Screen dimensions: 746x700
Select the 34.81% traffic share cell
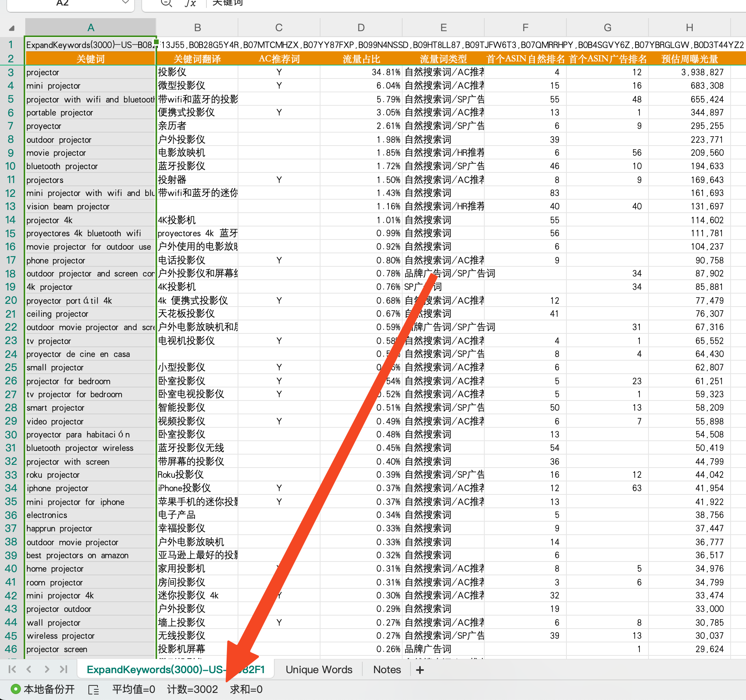(x=361, y=72)
